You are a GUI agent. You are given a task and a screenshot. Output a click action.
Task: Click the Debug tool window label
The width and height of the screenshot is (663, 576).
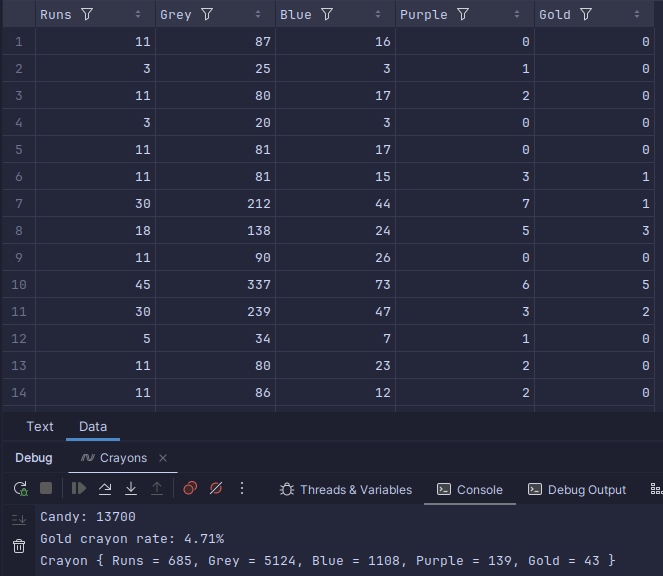(x=34, y=458)
